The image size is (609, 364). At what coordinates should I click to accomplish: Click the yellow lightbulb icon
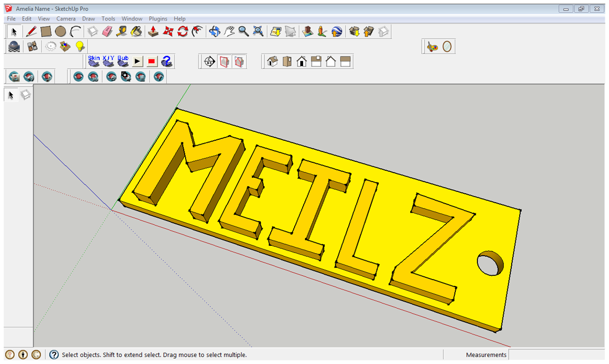[x=80, y=47]
